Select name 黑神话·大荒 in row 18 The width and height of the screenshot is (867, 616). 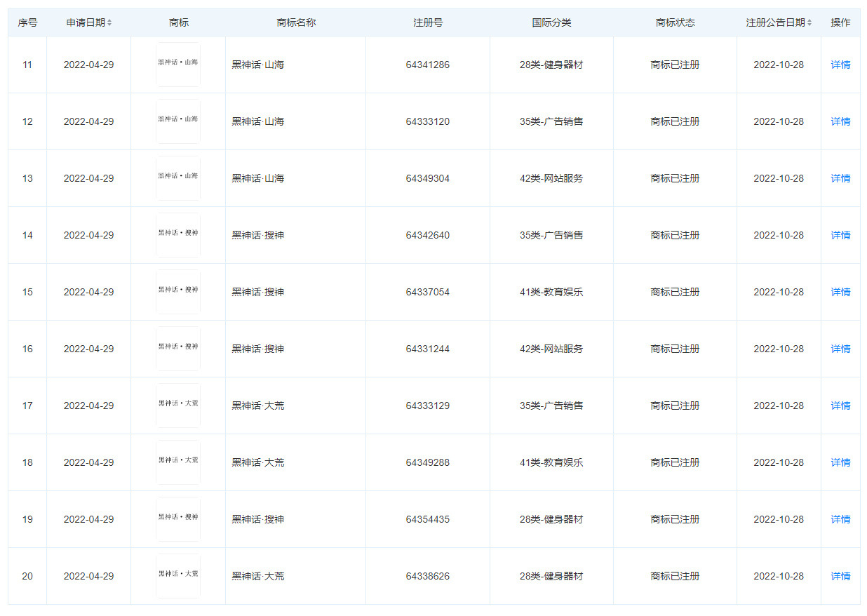[x=258, y=462]
